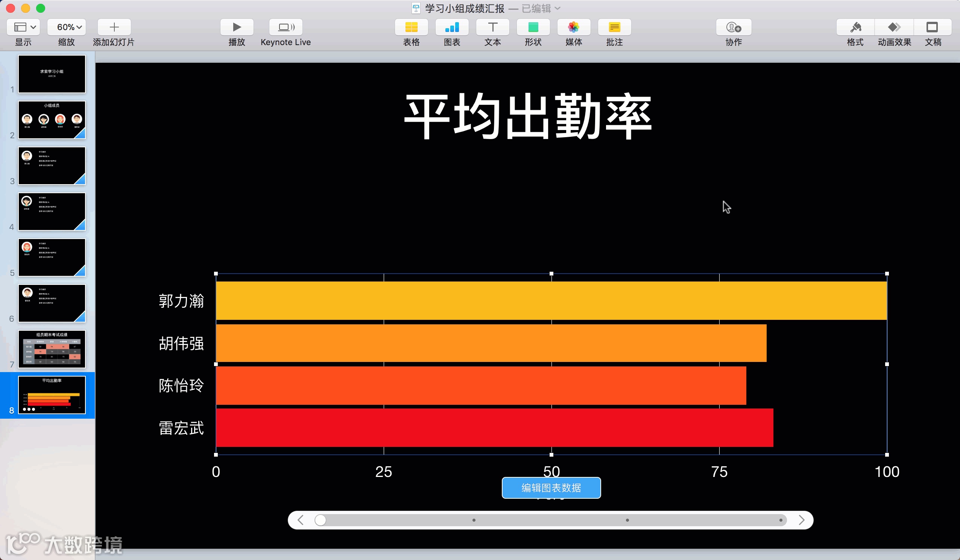Click the right arrow of the chart slider
The image size is (960, 560).
pyautogui.click(x=801, y=520)
